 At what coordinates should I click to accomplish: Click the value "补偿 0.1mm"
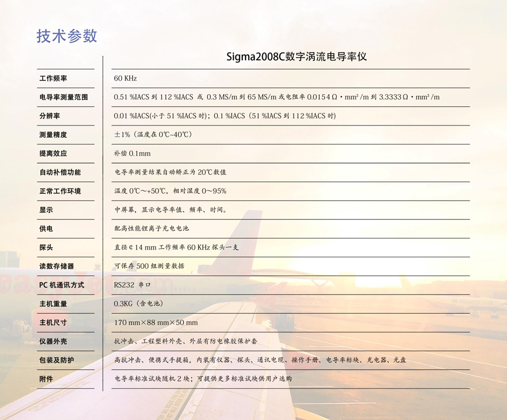tap(132, 153)
